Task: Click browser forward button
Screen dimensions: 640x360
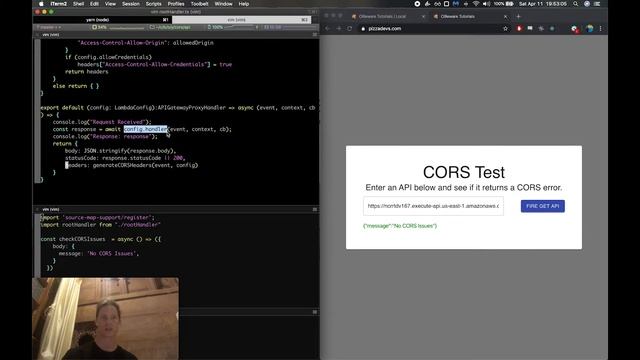Action: click(x=338, y=29)
